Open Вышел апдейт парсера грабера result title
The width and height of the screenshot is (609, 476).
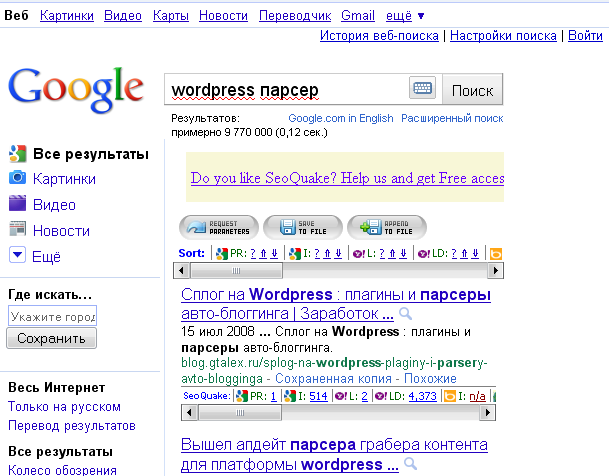334,454
